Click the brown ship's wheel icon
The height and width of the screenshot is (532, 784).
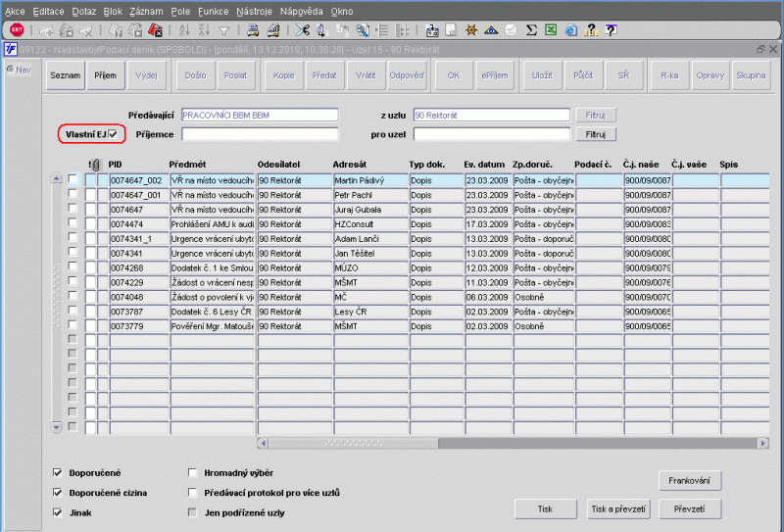click(x=471, y=30)
